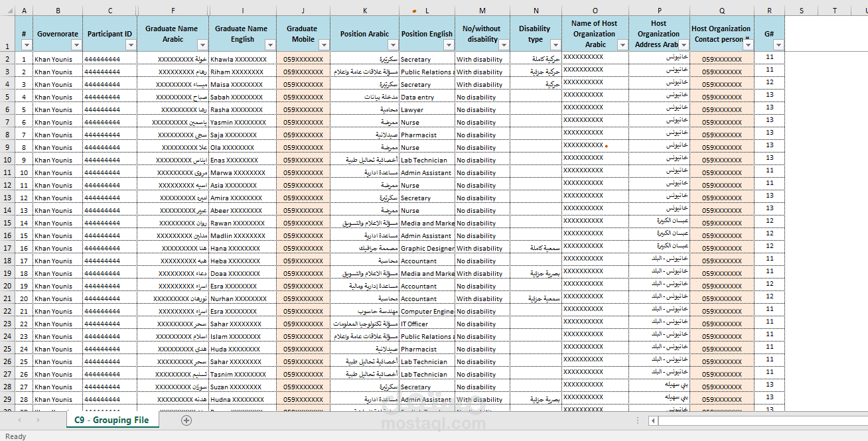This screenshot has height=441, width=868.
Task: Select Participant ID cell in row 15
Action: click(110, 223)
